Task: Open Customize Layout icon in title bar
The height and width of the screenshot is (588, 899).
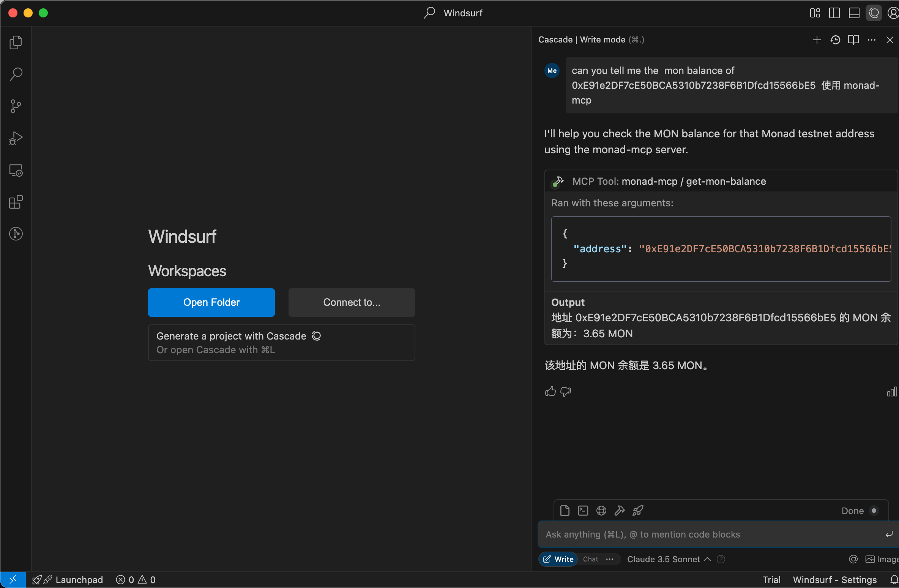Action: point(815,13)
